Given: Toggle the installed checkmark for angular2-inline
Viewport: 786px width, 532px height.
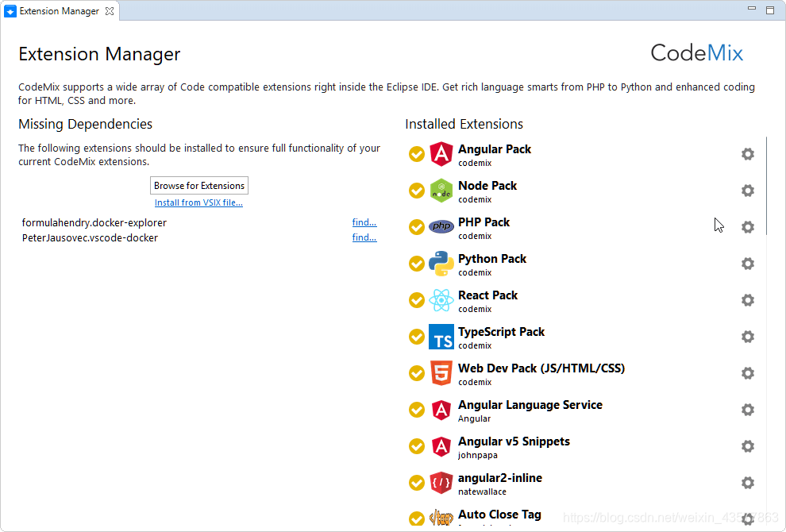Looking at the screenshot, I should click(x=417, y=483).
